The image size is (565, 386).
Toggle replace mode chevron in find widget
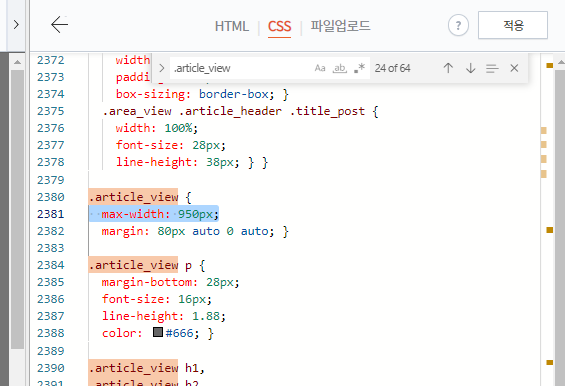point(161,68)
